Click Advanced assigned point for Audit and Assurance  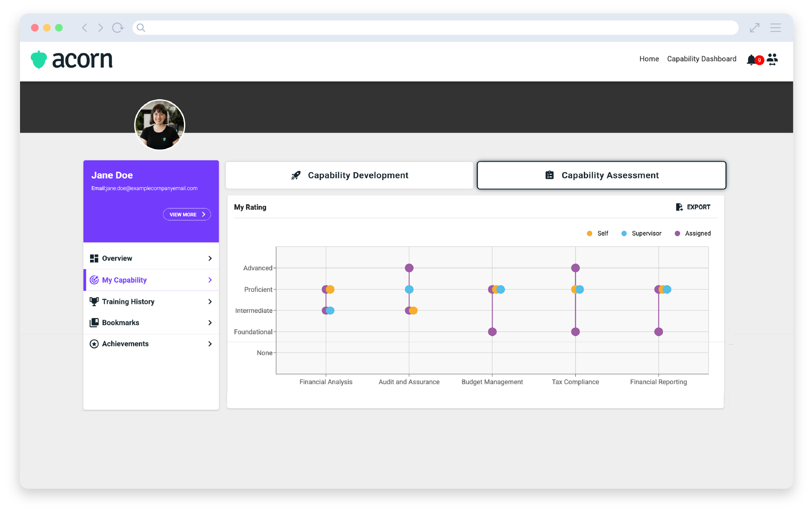pos(409,268)
